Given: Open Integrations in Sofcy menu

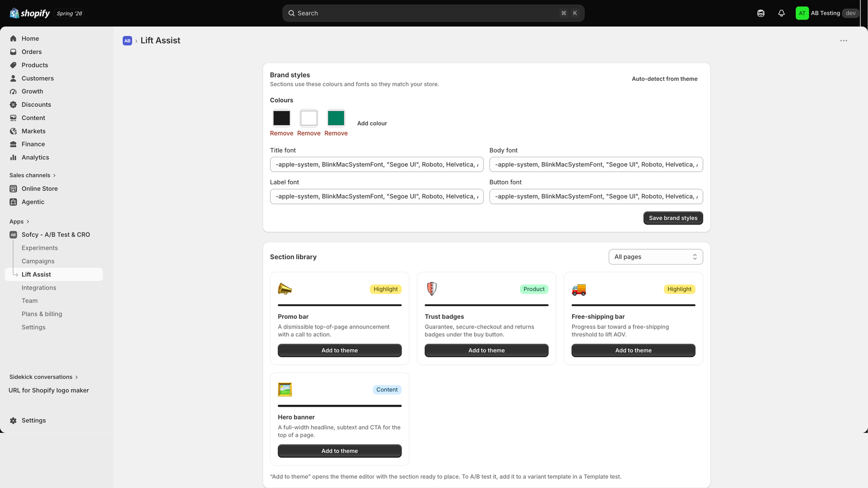Looking at the screenshot, I should coord(39,288).
